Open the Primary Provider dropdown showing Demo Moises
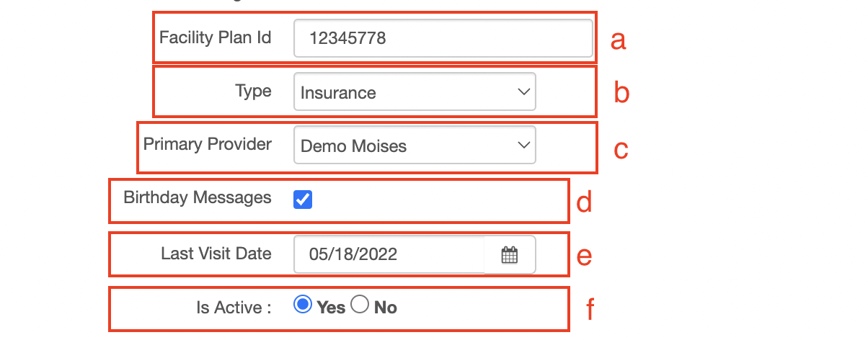 pyautogui.click(x=415, y=146)
